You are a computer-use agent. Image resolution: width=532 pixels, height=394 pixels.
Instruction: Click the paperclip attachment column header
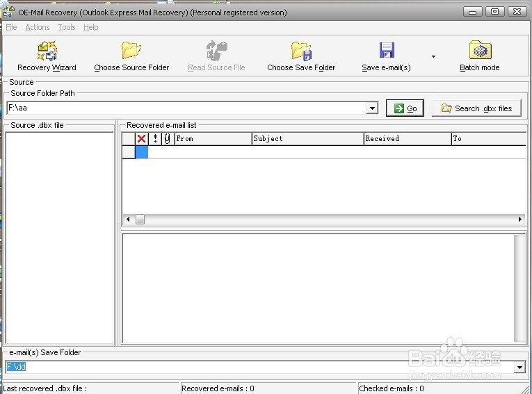(168, 138)
